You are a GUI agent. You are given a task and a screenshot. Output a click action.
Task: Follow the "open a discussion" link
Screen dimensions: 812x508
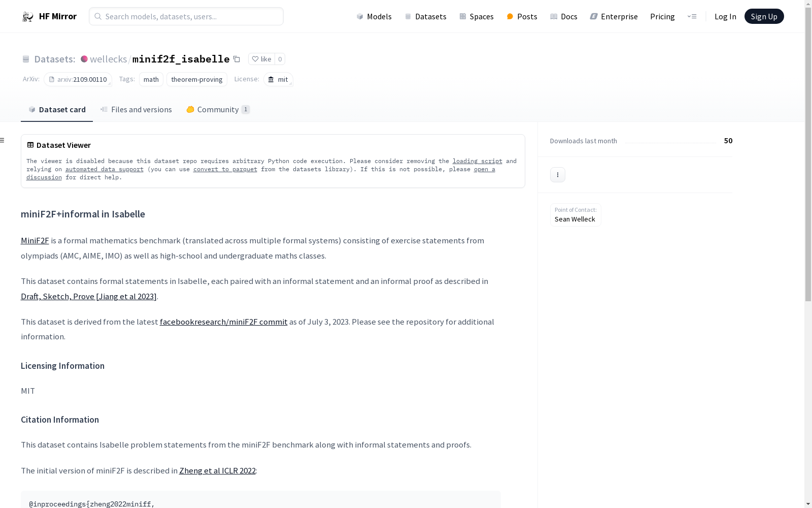[x=484, y=169]
